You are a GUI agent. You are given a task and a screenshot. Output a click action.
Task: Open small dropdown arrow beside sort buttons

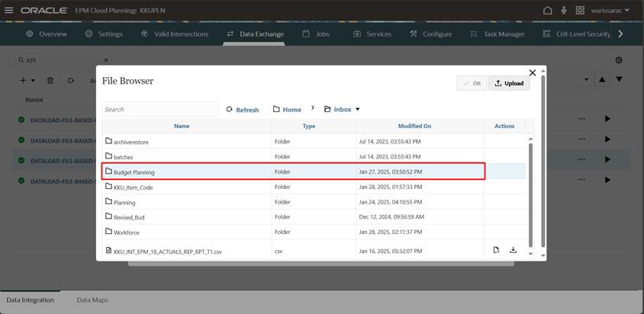click(587, 79)
